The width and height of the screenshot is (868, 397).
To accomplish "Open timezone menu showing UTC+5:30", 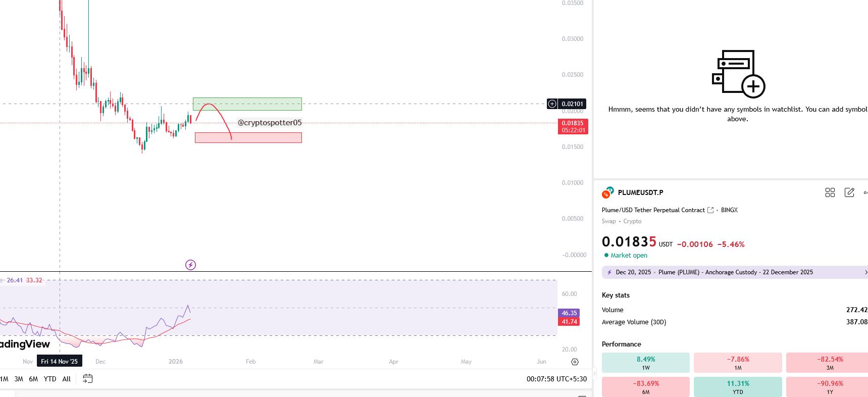I will 556,379.
